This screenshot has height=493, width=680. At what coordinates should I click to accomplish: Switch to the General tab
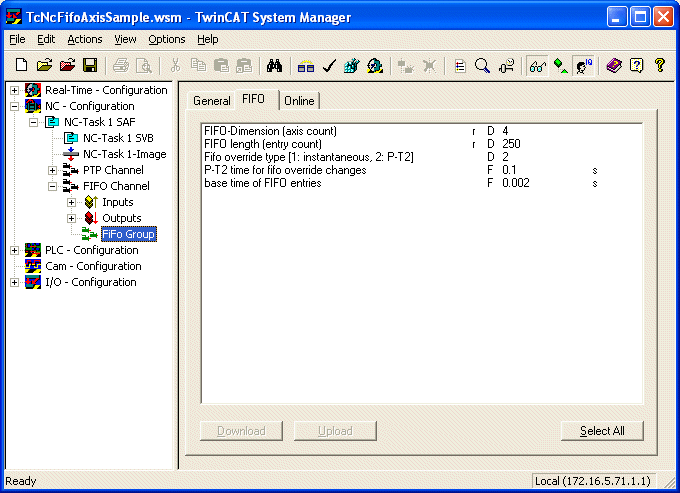pyautogui.click(x=211, y=101)
